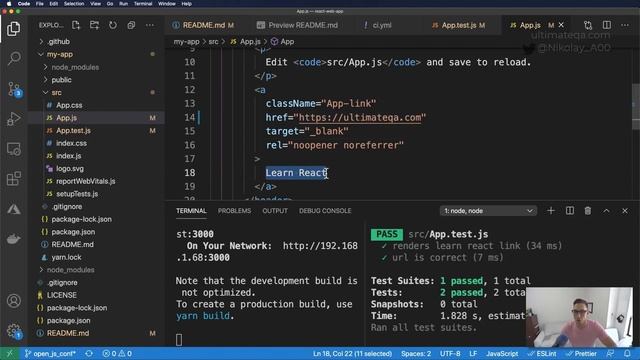
Task: Open the LICENSE file
Action: tap(62, 295)
